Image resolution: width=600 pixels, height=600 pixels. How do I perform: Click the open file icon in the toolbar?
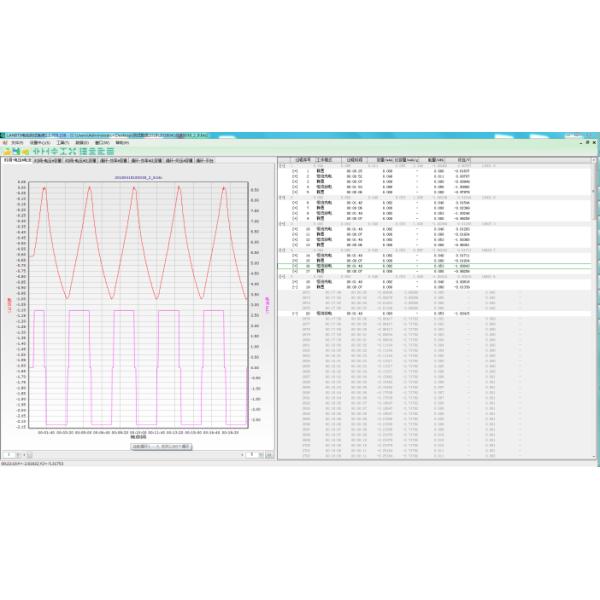click(6, 149)
